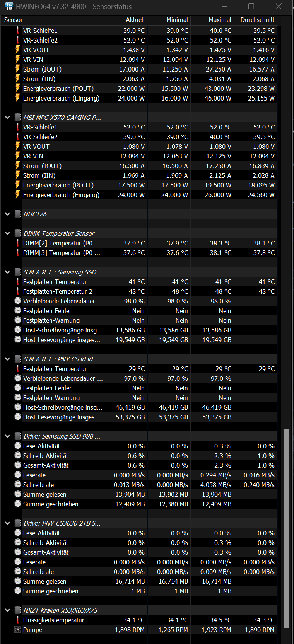Screen dimensions: 294x644
Task: Click the value 0.009 MB/s
Action: (x=216, y=572)
